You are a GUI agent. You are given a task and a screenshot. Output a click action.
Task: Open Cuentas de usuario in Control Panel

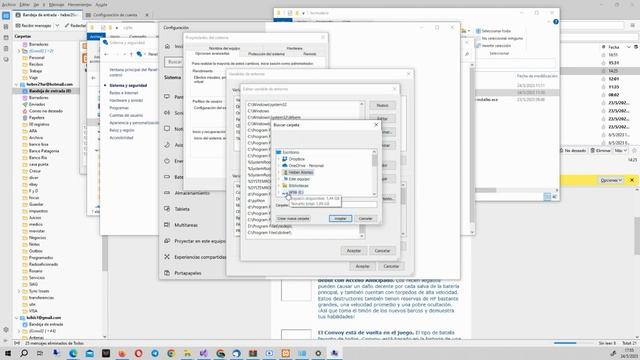point(126,115)
